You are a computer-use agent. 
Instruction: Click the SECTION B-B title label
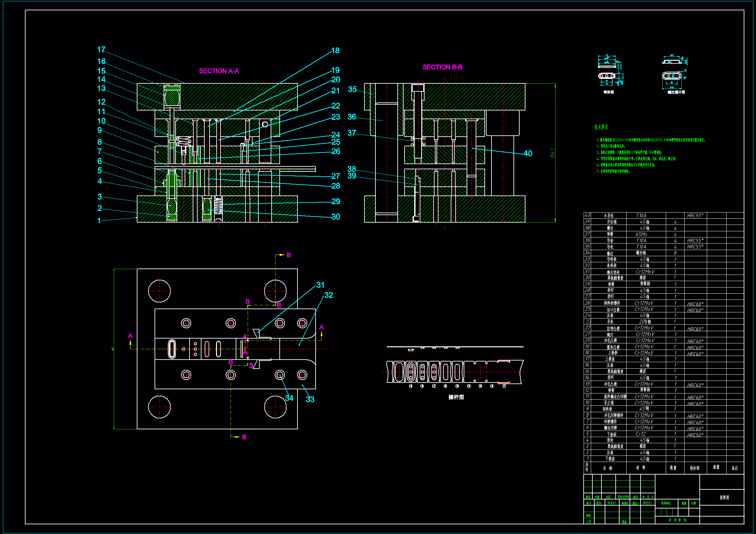[442, 67]
